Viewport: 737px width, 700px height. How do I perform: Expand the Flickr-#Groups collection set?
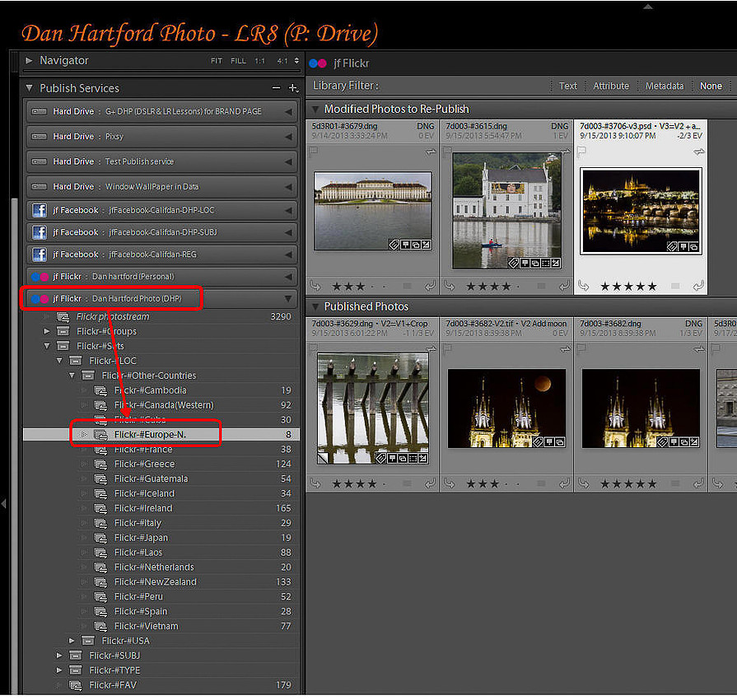coord(47,331)
